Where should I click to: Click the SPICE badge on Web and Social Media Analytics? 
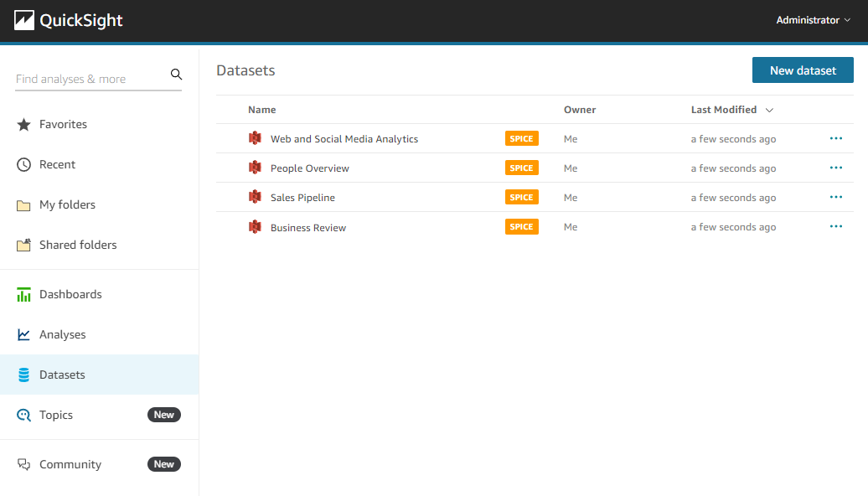click(521, 138)
